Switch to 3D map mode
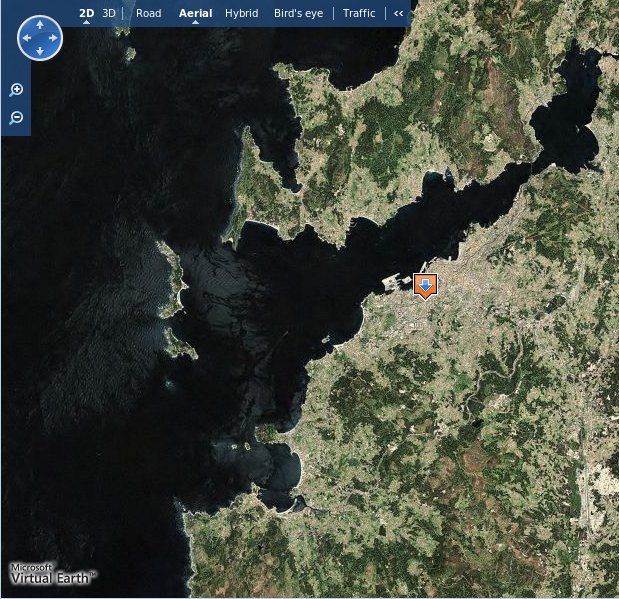The height and width of the screenshot is (599, 619). coord(109,13)
